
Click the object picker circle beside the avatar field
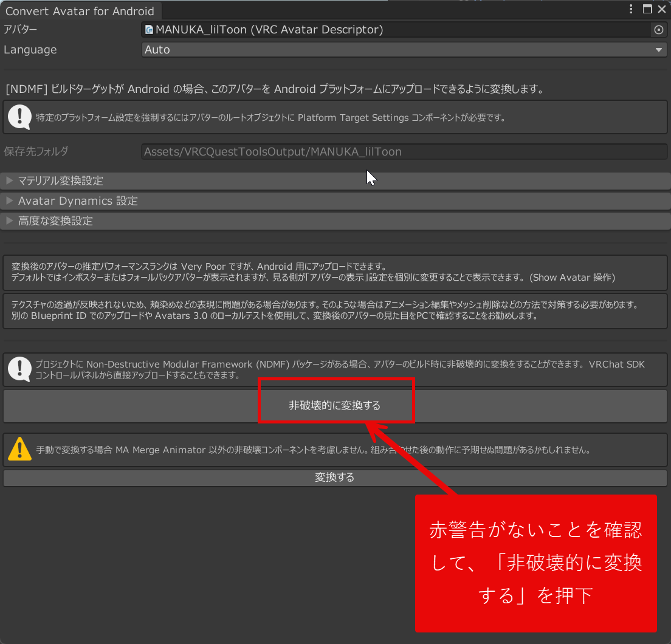click(x=658, y=30)
